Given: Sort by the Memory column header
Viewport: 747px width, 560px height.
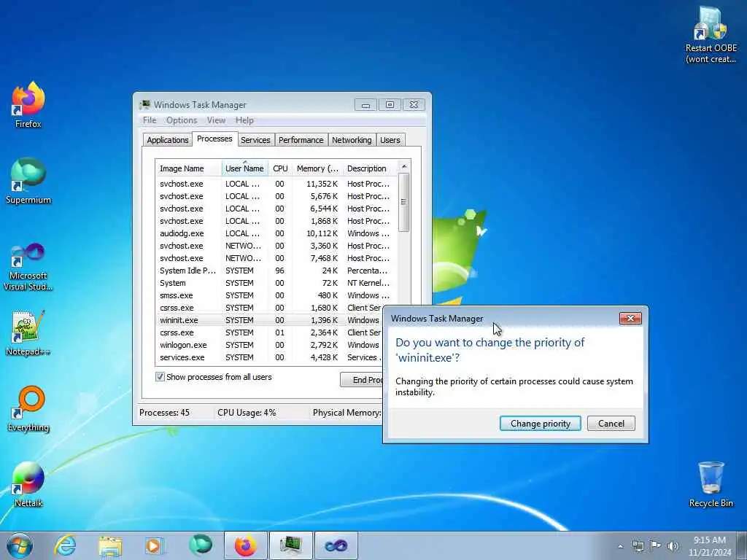Looking at the screenshot, I should 317,168.
